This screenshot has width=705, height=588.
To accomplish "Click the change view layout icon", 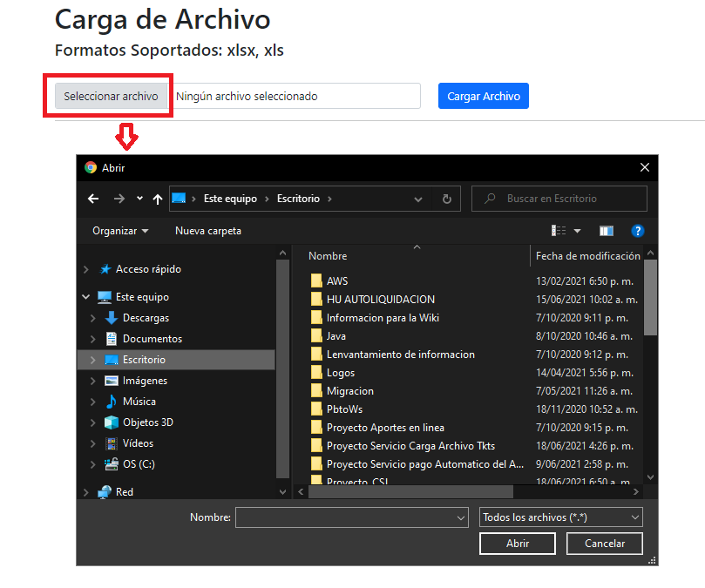I will click(559, 231).
